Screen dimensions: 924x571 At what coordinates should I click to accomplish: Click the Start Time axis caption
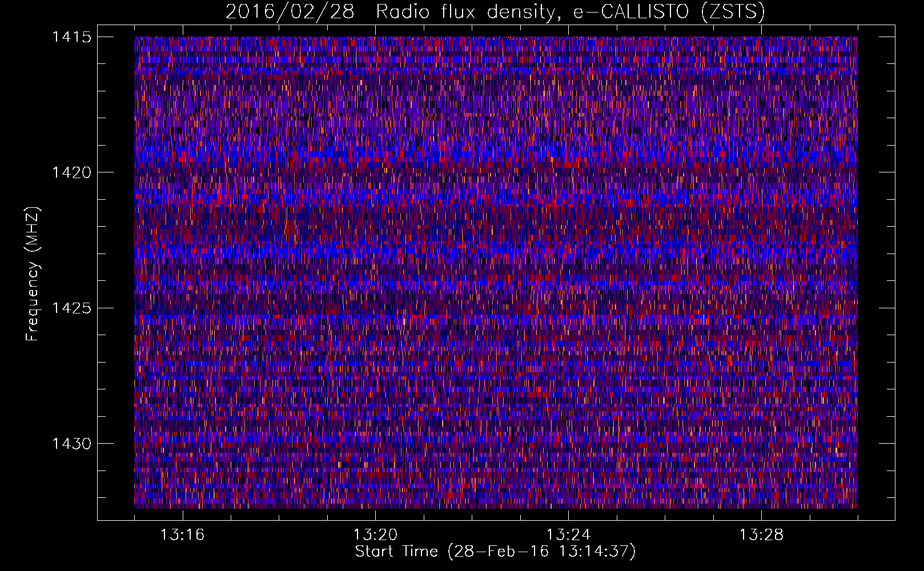point(495,552)
